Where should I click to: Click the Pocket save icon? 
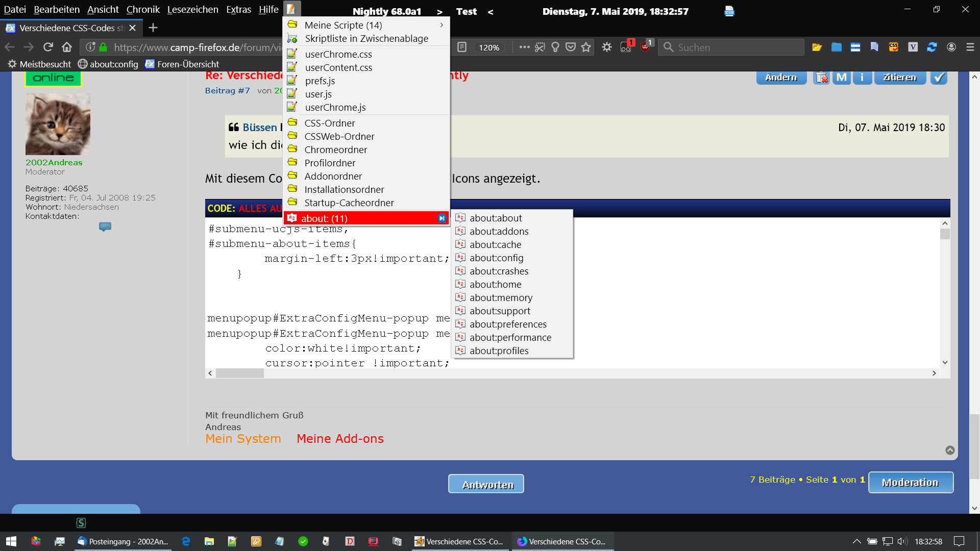(x=571, y=47)
